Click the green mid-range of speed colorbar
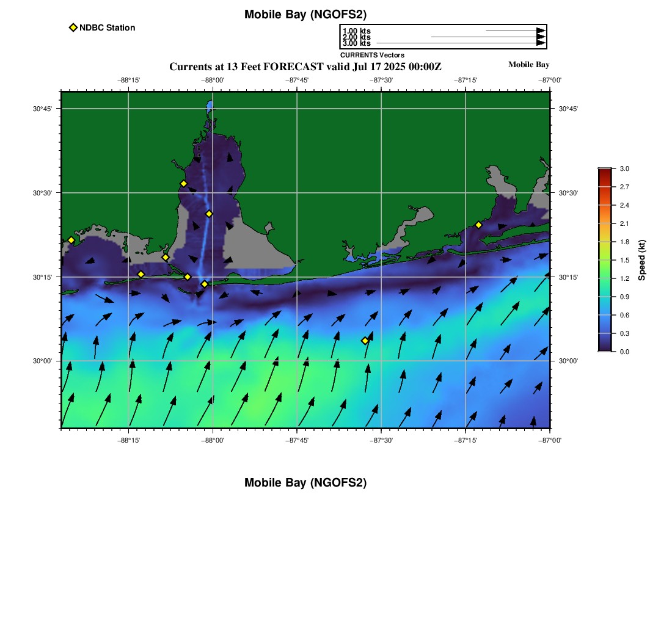This screenshot has width=672, height=641. 605,269
